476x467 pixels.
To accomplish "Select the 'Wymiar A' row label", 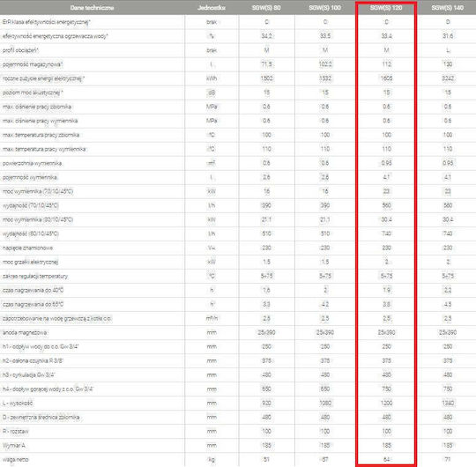I will click(x=14, y=446).
